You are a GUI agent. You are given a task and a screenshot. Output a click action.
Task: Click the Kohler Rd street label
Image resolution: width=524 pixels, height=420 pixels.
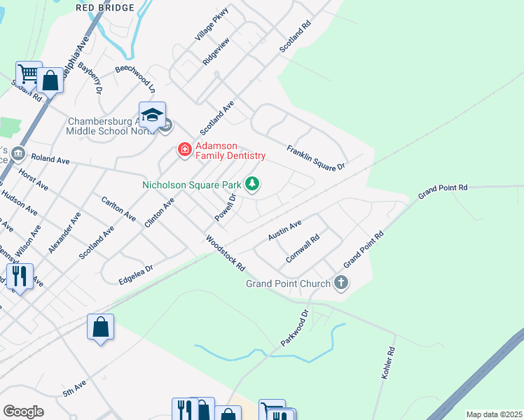(388, 363)
